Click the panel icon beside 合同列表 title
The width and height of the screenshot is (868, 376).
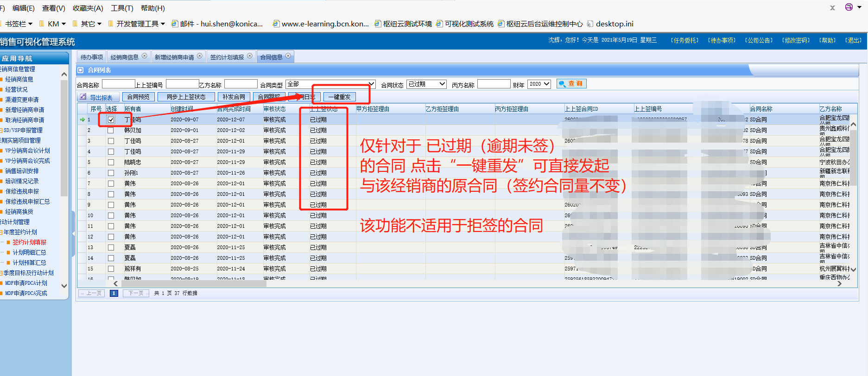click(81, 70)
